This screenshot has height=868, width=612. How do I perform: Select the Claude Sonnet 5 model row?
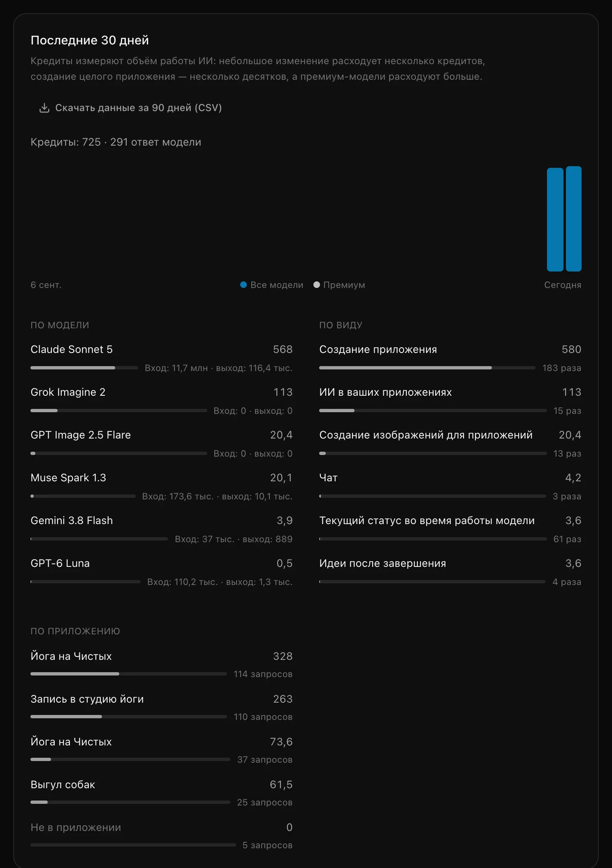pyautogui.click(x=162, y=358)
